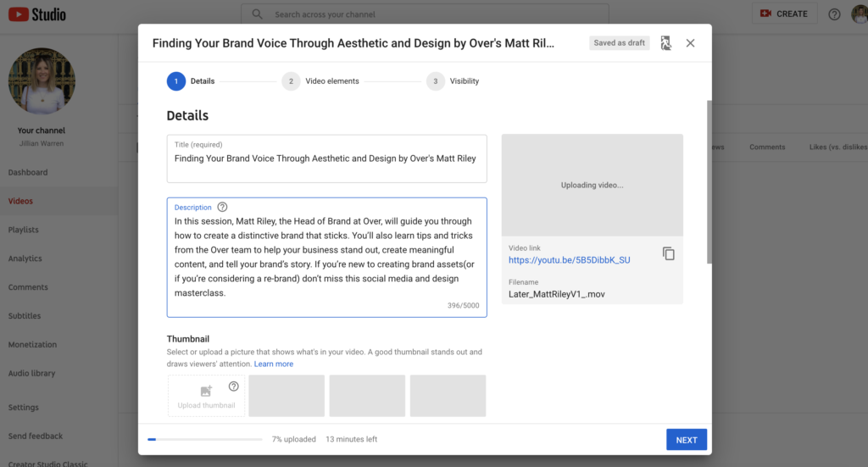Click the dialog vertical scrollbar

click(x=709, y=181)
